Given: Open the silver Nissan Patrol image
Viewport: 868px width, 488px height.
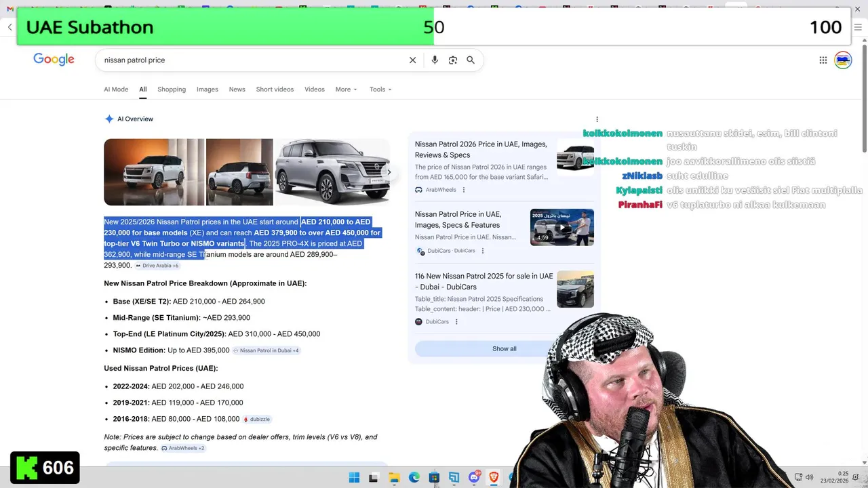Looking at the screenshot, I should [332, 172].
